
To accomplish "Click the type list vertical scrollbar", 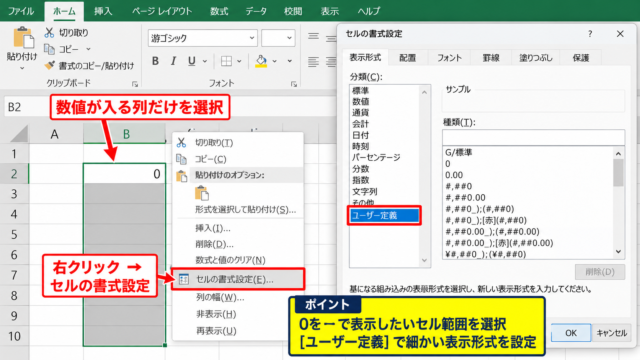I will (618, 203).
